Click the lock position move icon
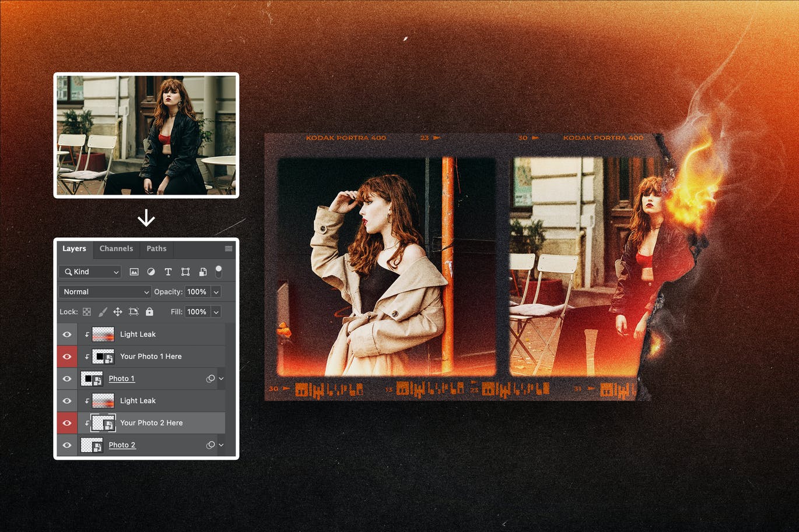Image resolution: width=799 pixels, height=532 pixels. 118,312
